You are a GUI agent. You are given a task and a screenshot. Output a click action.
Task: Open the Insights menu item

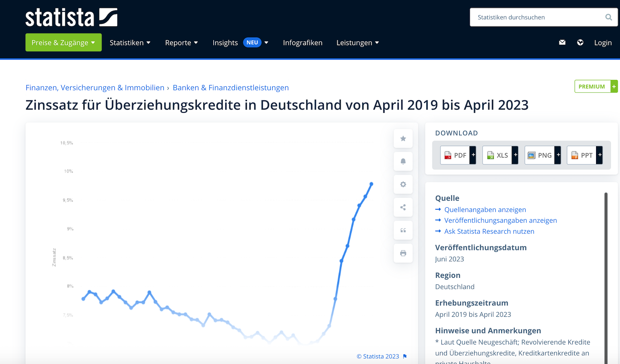pyautogui.click(x=225, y=43)
